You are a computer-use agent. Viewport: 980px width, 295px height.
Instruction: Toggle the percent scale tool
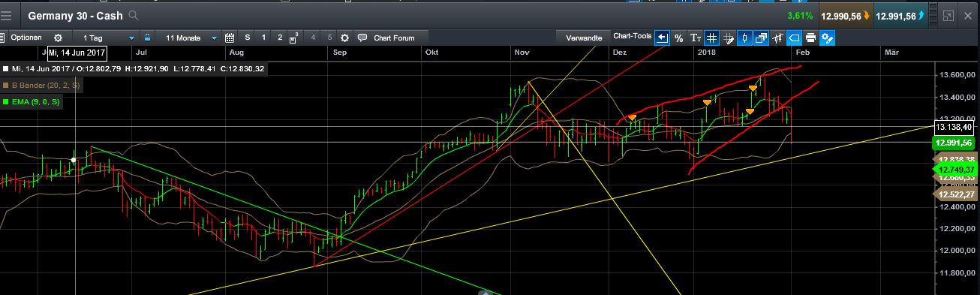pyautogui.click(x=678, y=38)
